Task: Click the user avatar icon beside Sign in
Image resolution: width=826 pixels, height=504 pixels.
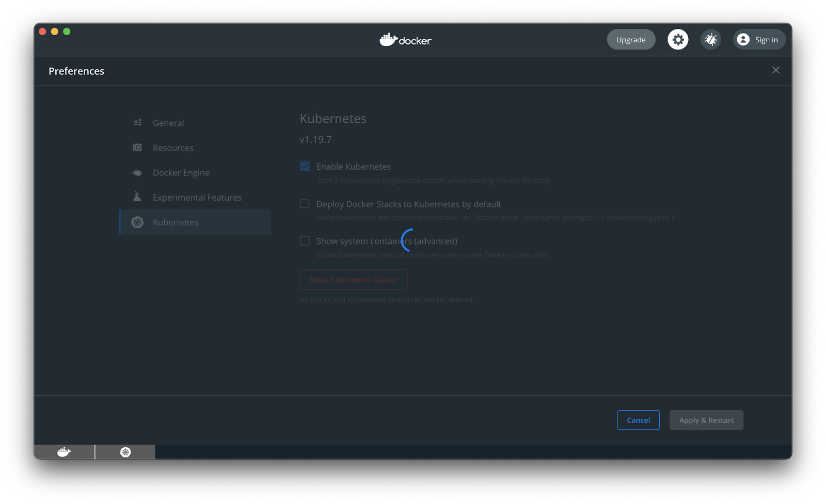Action: click(743, 39)
